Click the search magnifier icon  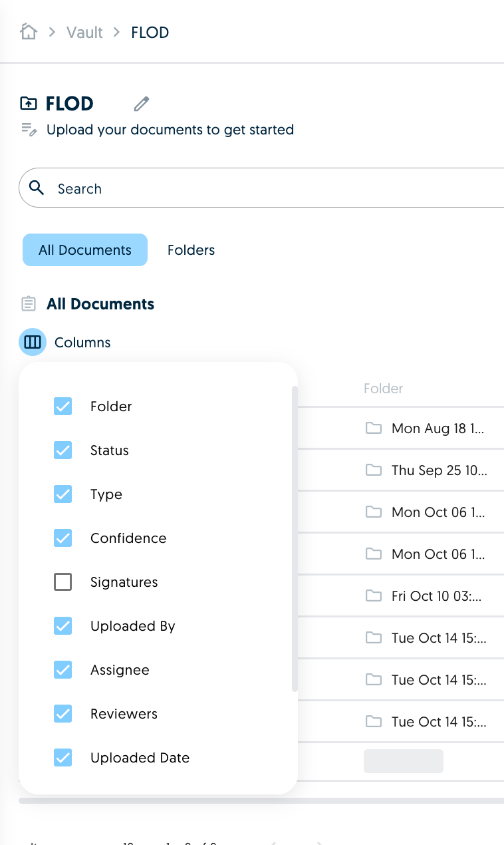37,188
